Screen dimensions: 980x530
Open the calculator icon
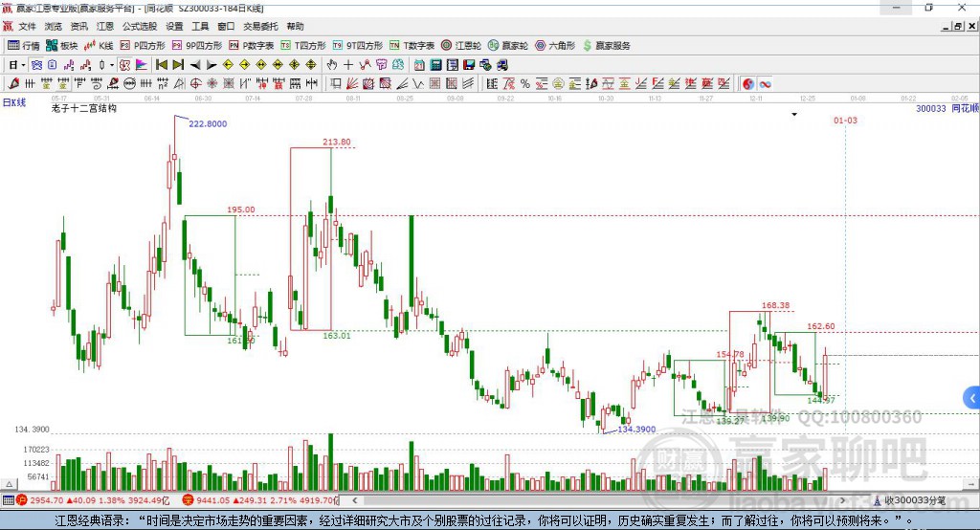tap(435, 65)
